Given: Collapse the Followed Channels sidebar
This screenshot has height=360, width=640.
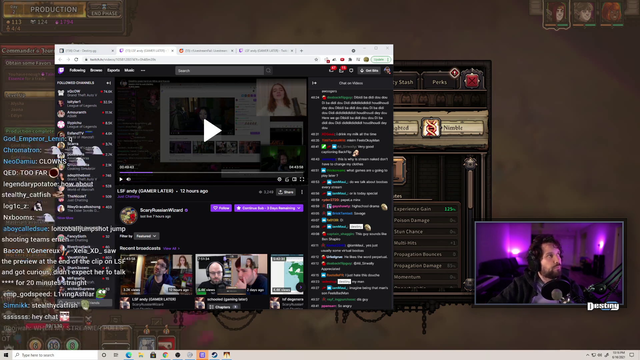Looking at the screenshot, I should pos(108,83).
